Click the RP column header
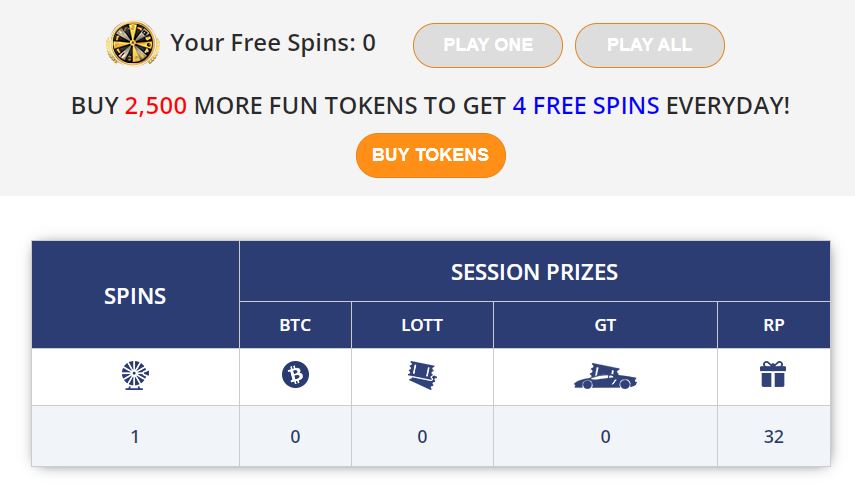Image resolution: width=855 pixels, height=504 pixels. click(774, 325)
